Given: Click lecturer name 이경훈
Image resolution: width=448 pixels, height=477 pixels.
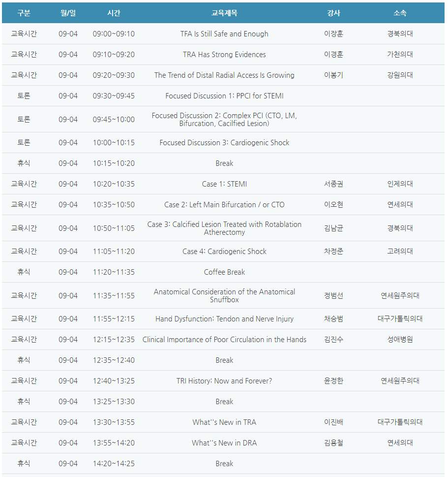Looking at the screenshot, I should click(x=333, y=55).
